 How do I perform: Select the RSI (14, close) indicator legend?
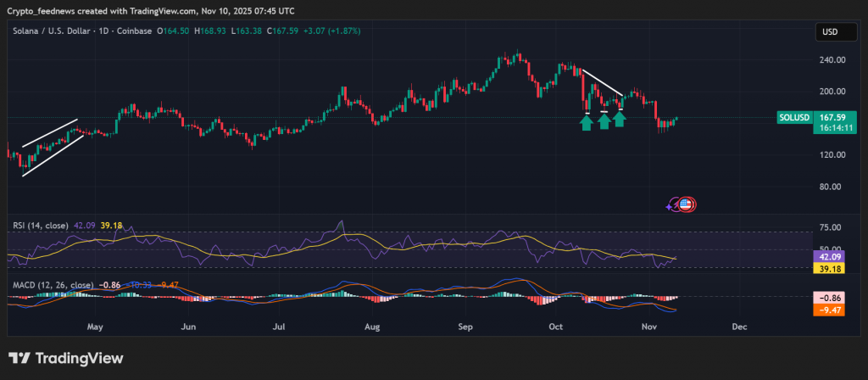point(41,226)
